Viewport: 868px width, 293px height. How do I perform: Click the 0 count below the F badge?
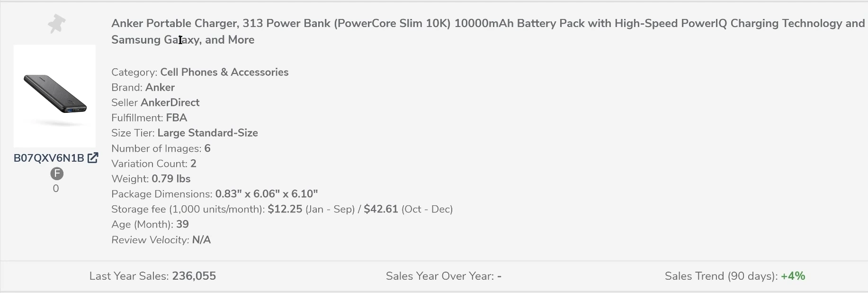pos(56,189)
